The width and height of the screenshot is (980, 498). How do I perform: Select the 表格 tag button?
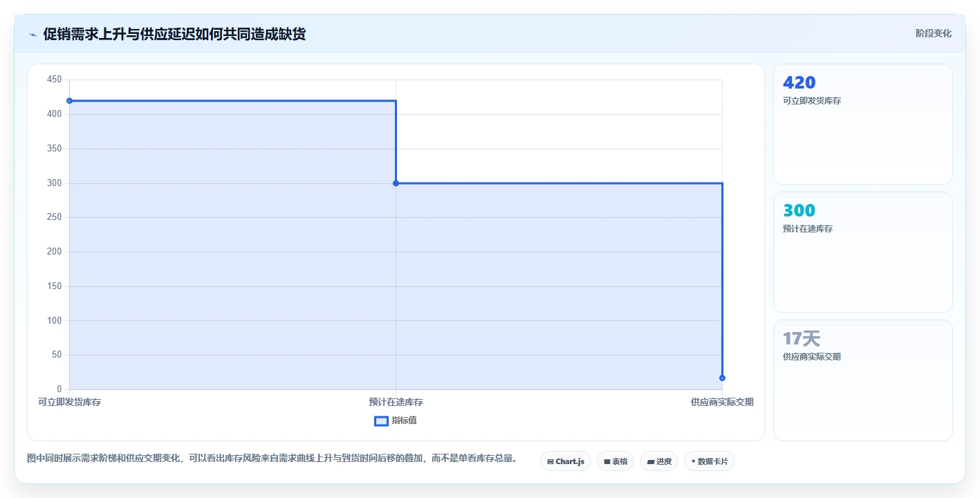pyautogui.click(x=615, y=461)
